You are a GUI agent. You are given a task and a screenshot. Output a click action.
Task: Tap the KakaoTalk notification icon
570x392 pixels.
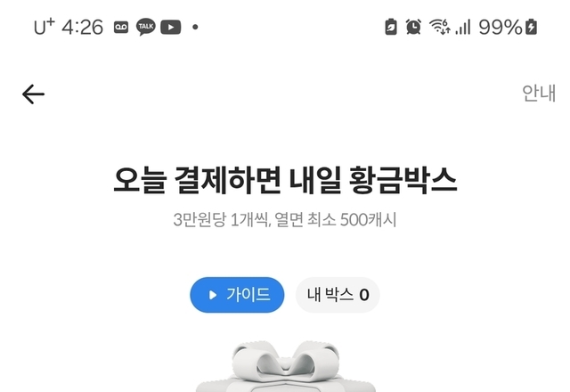(x=146, y=27)
